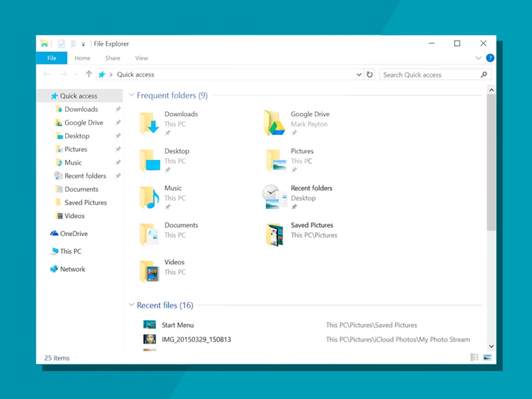Click the refresh button in address bar
Image resolution: width=532 pixels, height=399 pixels.
pos(369,74)
